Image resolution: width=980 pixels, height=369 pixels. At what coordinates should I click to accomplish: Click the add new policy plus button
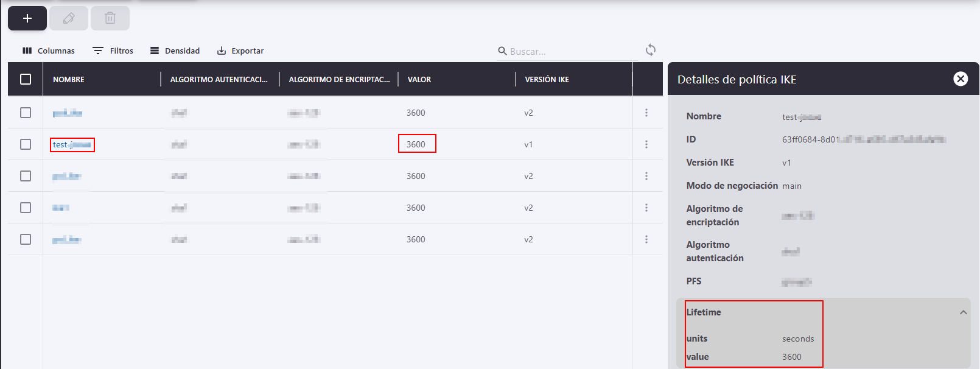pos(27,18)
